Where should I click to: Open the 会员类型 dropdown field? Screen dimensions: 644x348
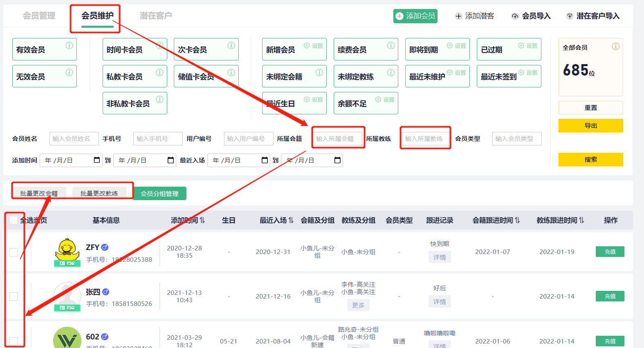tap(516, 139)
